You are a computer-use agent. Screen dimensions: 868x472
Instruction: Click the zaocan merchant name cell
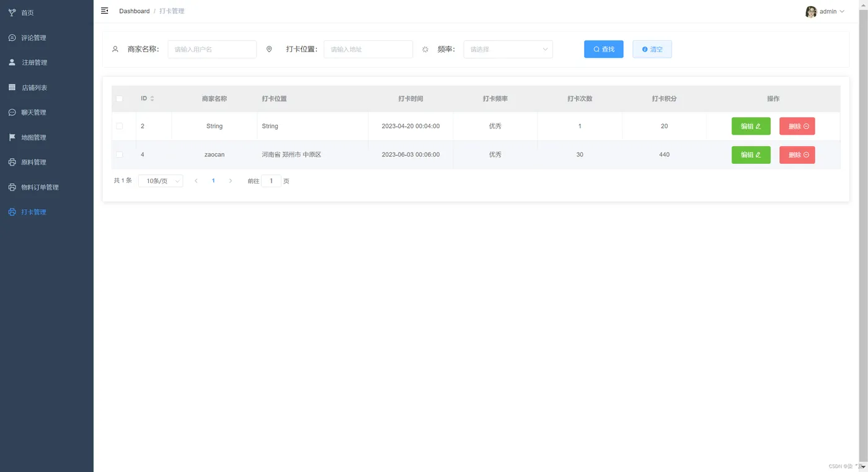point(215,154)
